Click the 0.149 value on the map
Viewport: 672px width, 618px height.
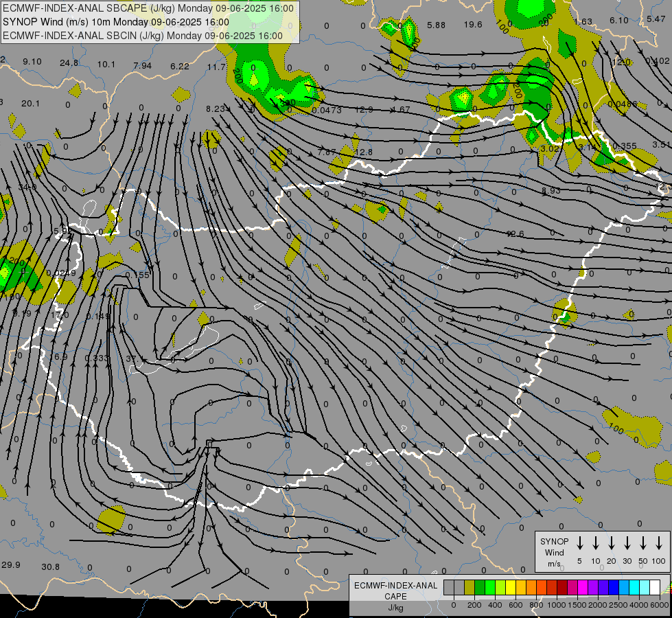tap(98, 316)
